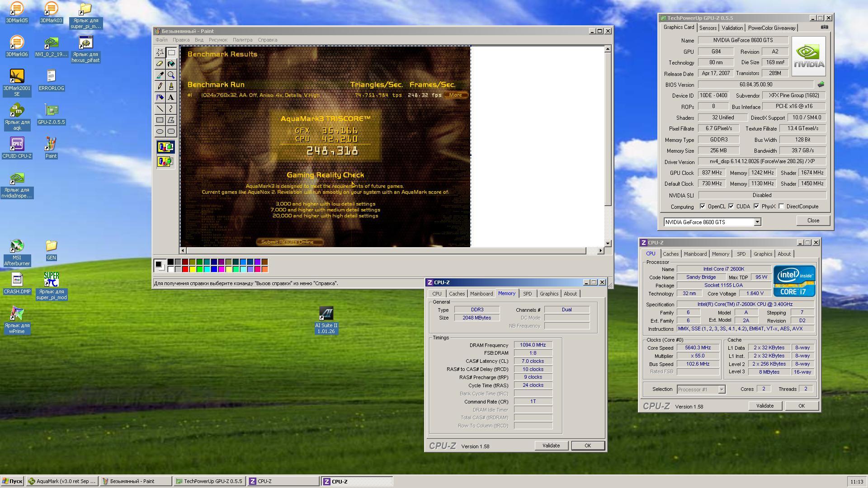Open the Палитра menu in Paint
This screenshot has height=488, width=868.
[x=242, y=40]
